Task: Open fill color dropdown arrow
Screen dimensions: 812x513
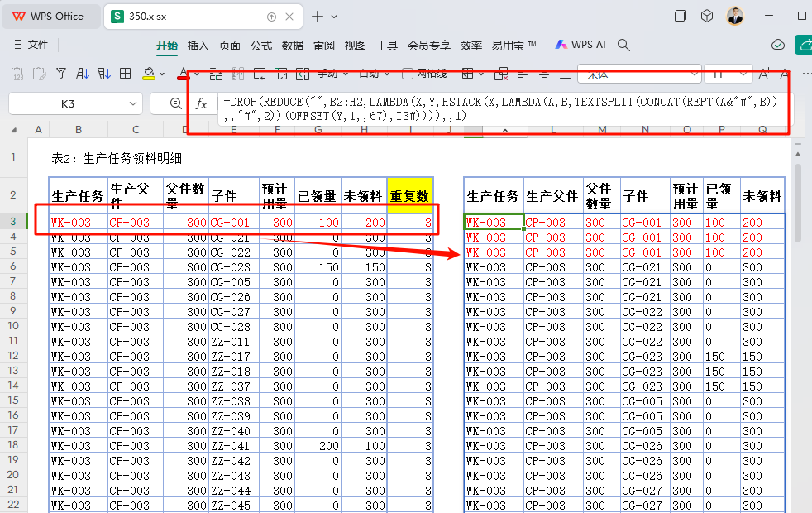Action: point(162,74)
